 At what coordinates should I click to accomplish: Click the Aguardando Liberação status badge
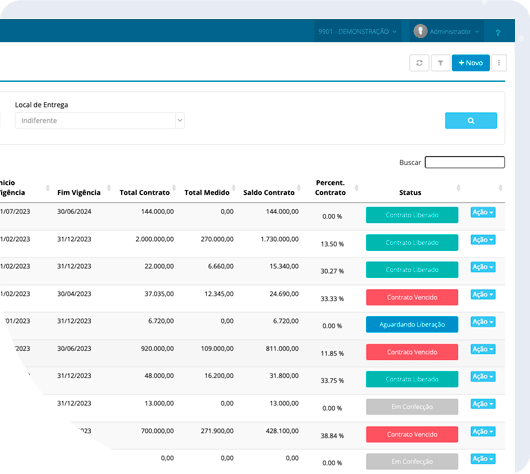(x=412, y=325)
